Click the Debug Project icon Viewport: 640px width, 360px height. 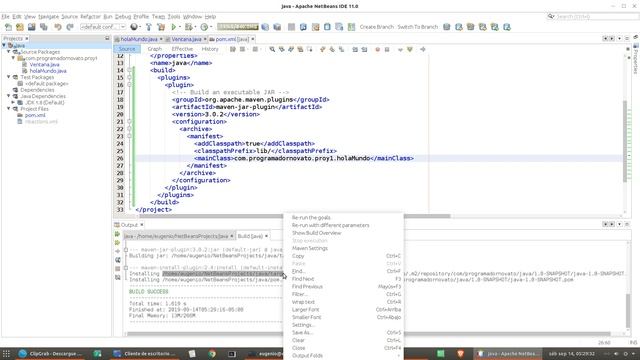tap(188, 27)
